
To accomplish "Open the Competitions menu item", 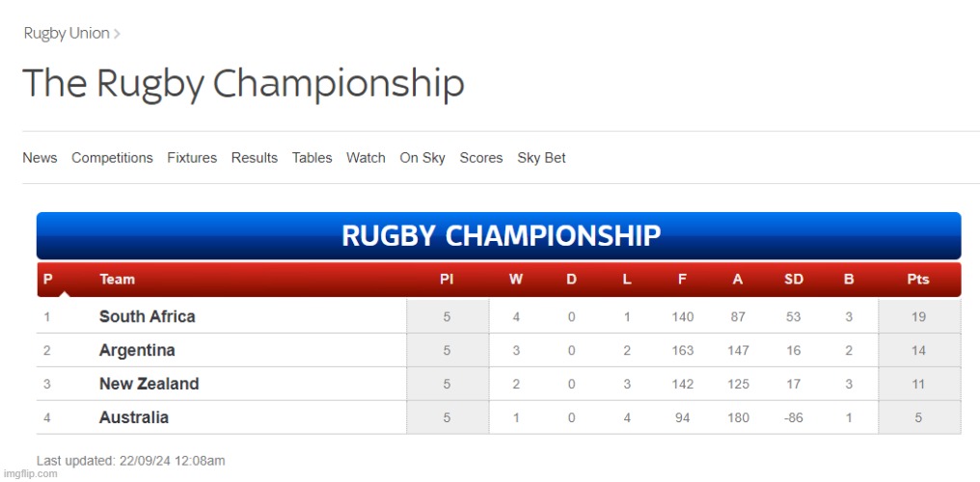I will point(112,158).
